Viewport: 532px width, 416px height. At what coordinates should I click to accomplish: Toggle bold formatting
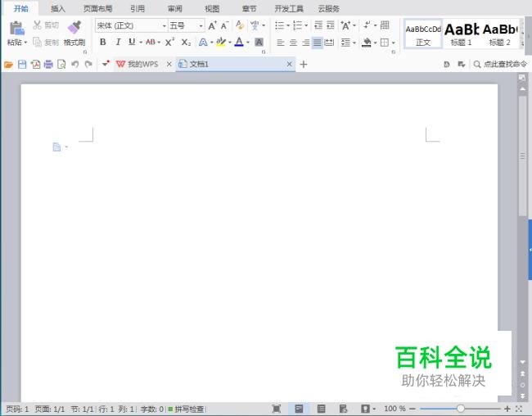click(103, 42)
